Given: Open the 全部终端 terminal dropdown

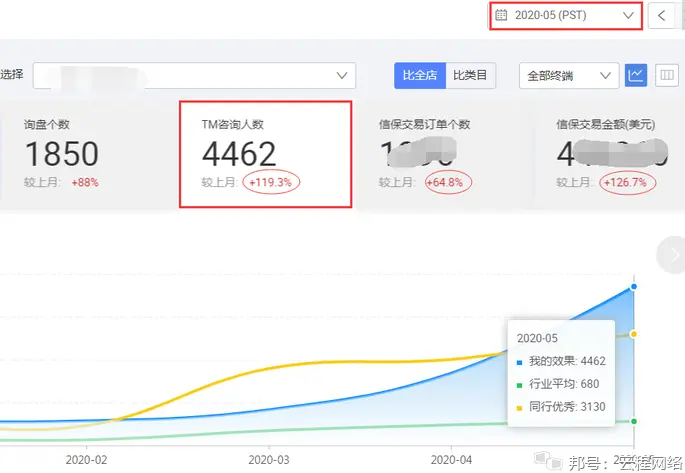Looking at the screenshot, I should coord(569,76).
